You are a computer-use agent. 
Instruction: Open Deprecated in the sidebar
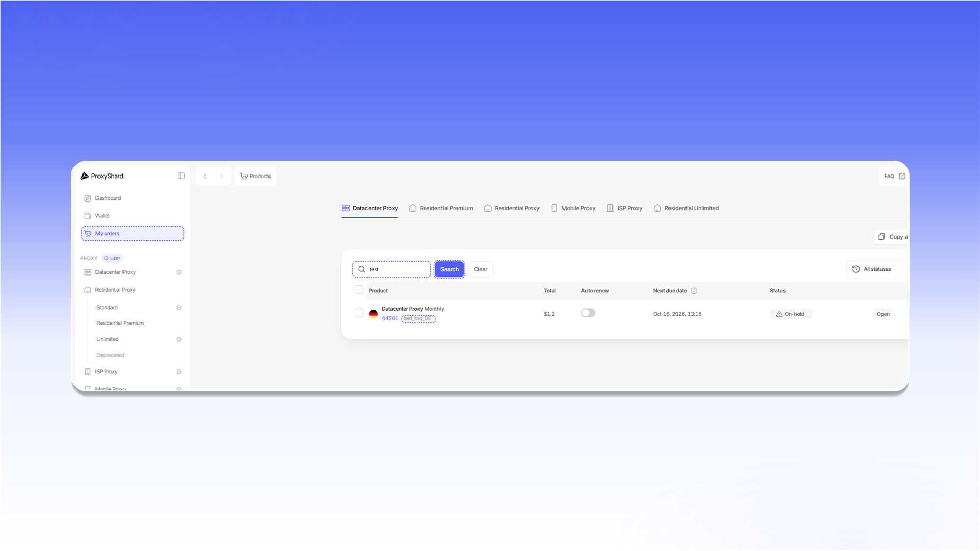point(110,355)
